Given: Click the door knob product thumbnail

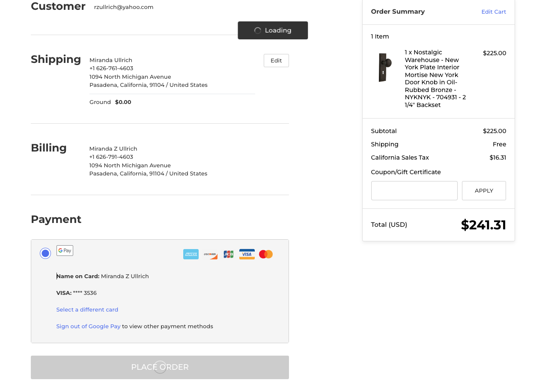Looking at the screenshot, I should pyautogui.click(x=384, y=68).
